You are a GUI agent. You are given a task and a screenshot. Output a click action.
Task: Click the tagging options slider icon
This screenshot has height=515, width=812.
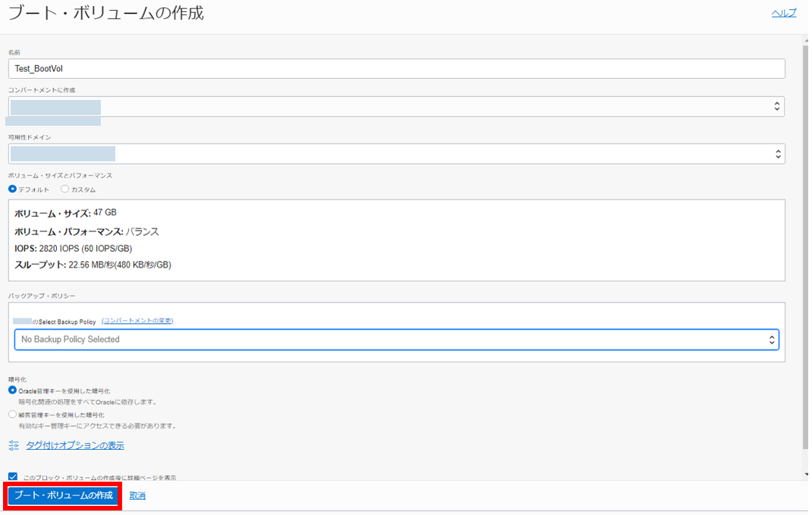pyautogui.click(x=14, y=445)
